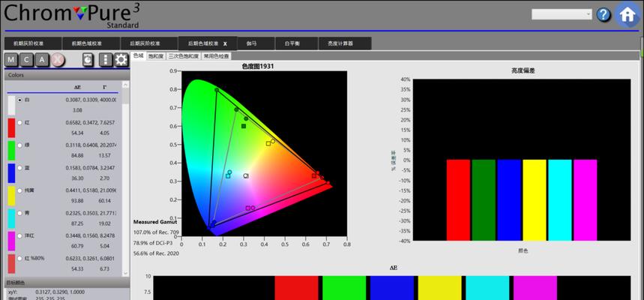Go home using the house icon

[x=628, y=15]
